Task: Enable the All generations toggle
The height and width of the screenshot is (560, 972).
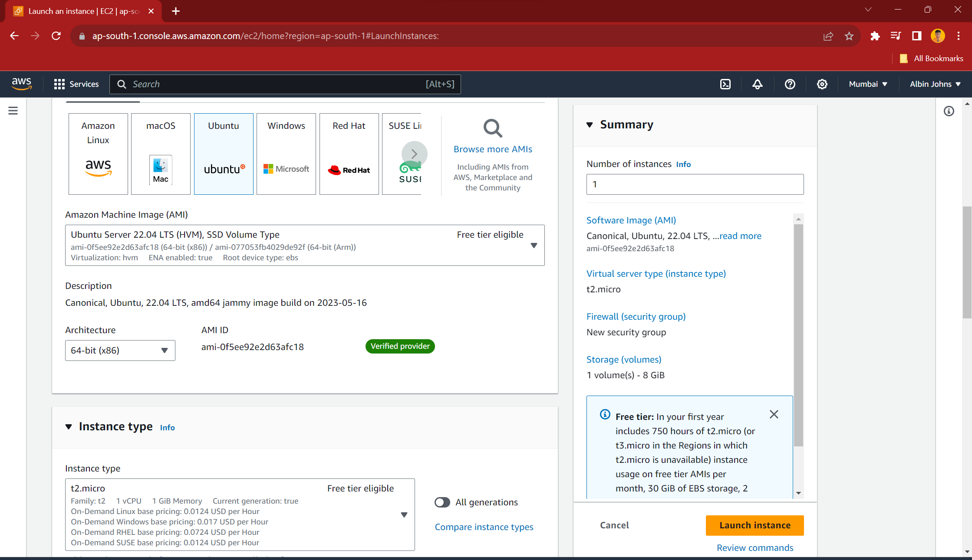Action: pos(442,502)
